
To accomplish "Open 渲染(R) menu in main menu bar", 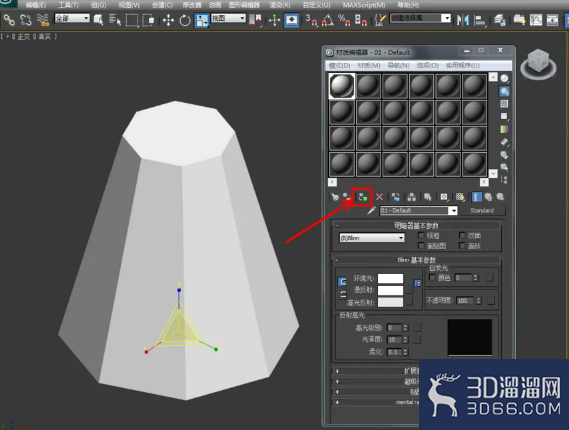I will 280,5.
